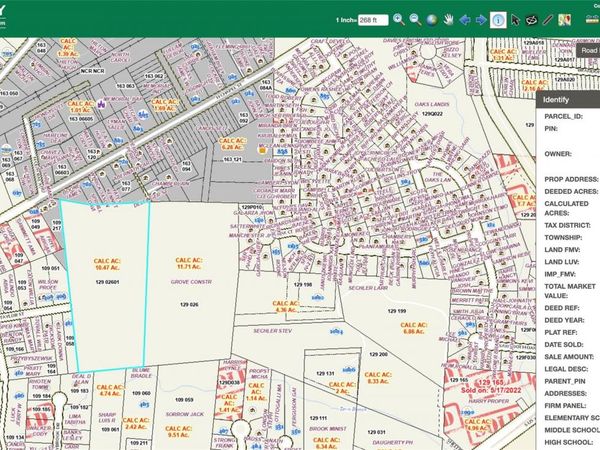Click the clear selection tool icon
The height and width of the screenshot is (450, 600).
(531, 19)
